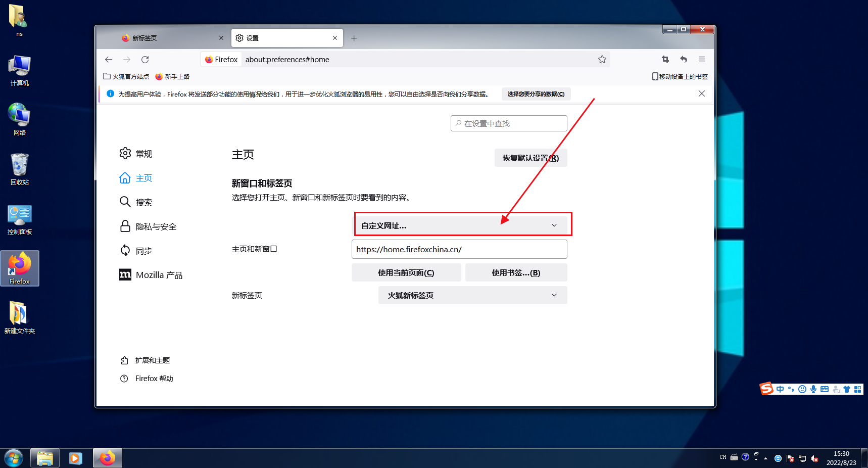Open the 新手上路 bookmark
Screen dimensions: 868x468
[172, 76]
